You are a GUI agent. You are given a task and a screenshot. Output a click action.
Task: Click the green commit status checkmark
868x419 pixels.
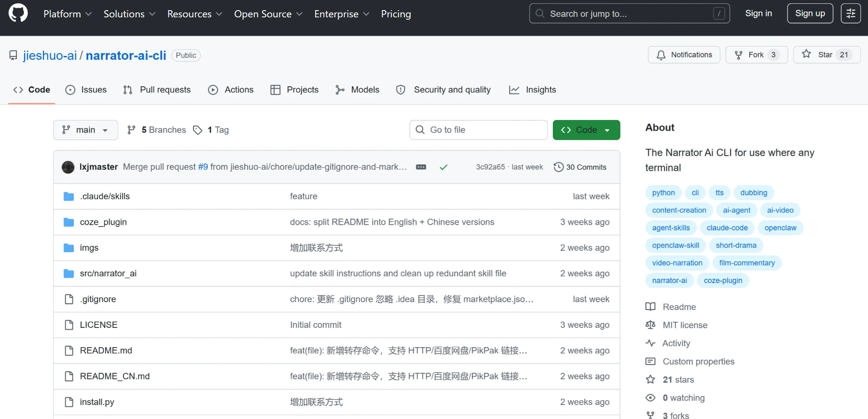pyautogui.click(x=443, y=167)
